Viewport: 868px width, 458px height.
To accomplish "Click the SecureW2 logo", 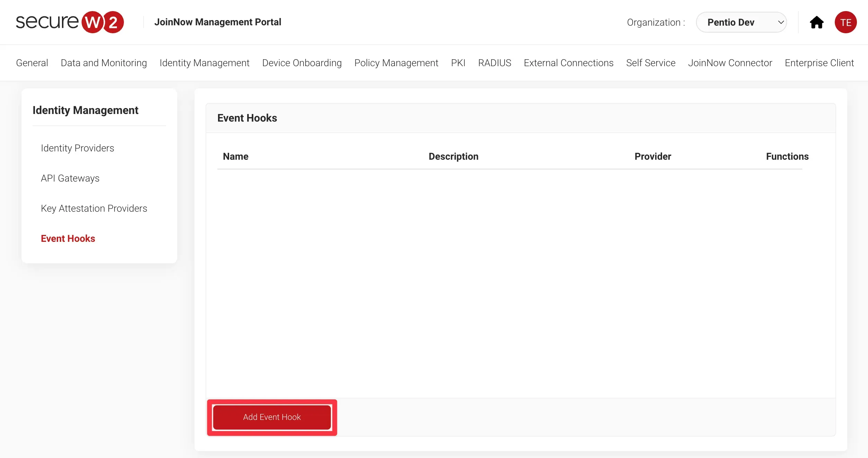I will [70, 22].
